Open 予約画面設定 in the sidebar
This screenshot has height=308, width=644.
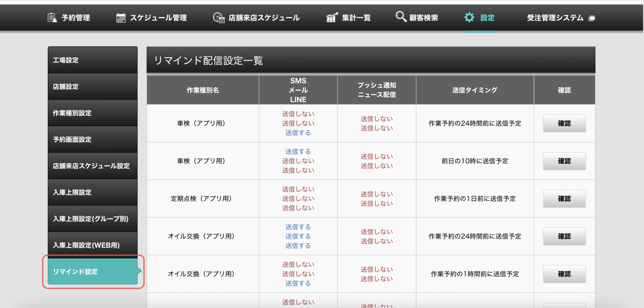(x=92, y=139)
